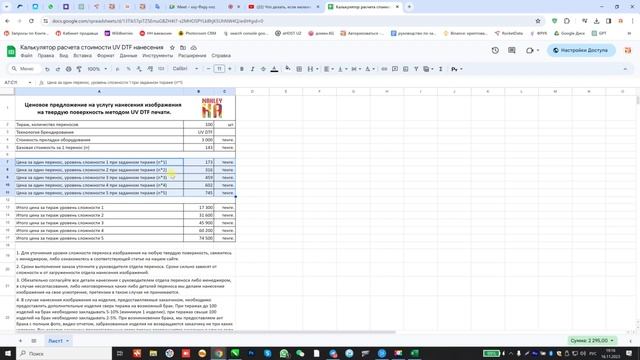Open the Инструменты menu

tap(158, 56)
